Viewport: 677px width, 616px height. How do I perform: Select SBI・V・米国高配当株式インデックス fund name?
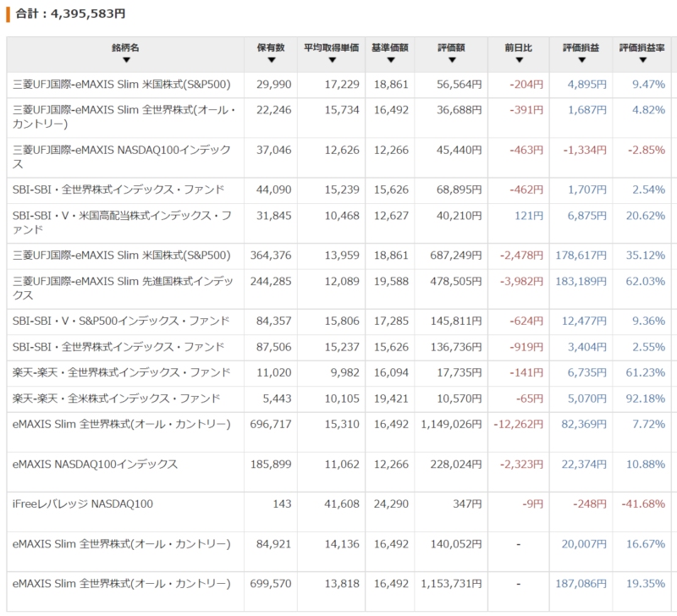122,223
